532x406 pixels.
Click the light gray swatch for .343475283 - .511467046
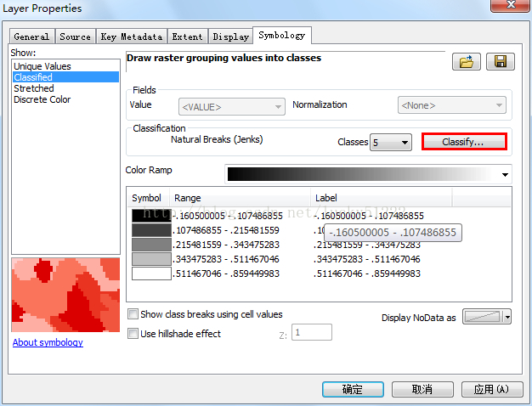coord(151,259)
